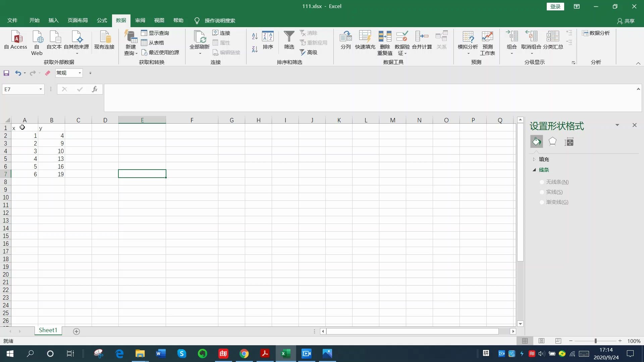Click the Flash Fill icon

[x=365, y=37]
